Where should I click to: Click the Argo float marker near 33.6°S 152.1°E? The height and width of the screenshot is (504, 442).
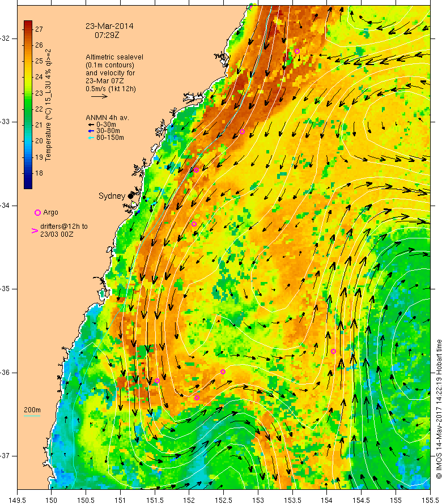point(196,170)
